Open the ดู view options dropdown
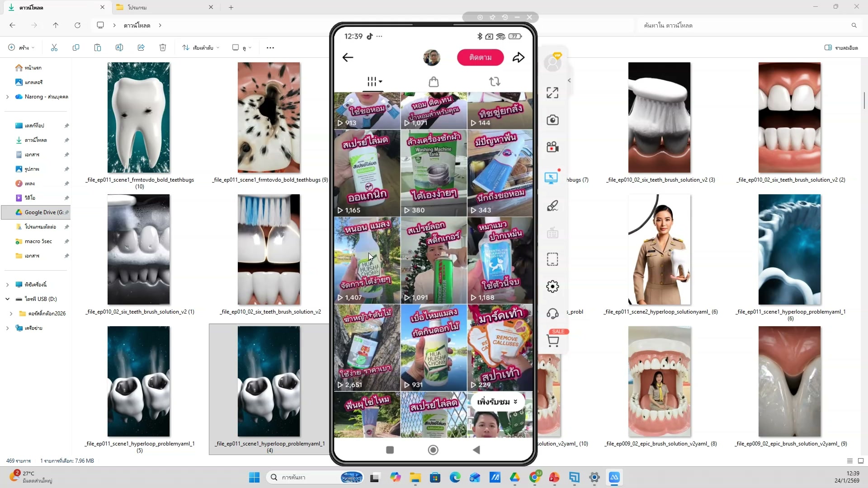Viewport: 868px width, 488px height. 242,47
